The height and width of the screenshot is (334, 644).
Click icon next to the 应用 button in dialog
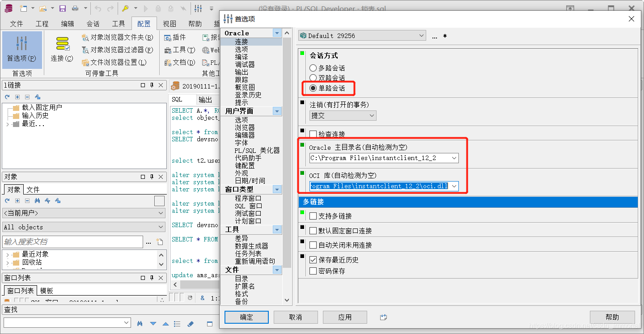point(383,317)
